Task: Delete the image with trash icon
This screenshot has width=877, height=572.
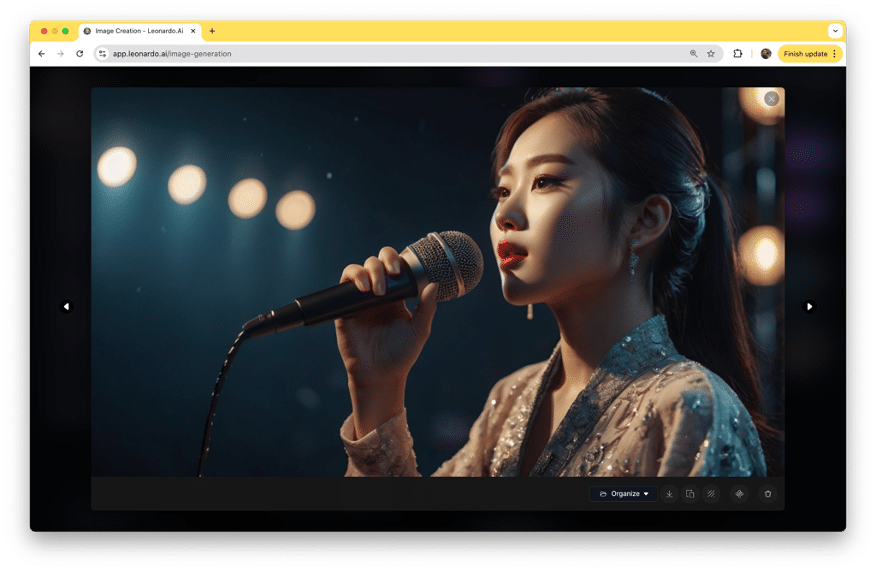Action: coord(768,494)
